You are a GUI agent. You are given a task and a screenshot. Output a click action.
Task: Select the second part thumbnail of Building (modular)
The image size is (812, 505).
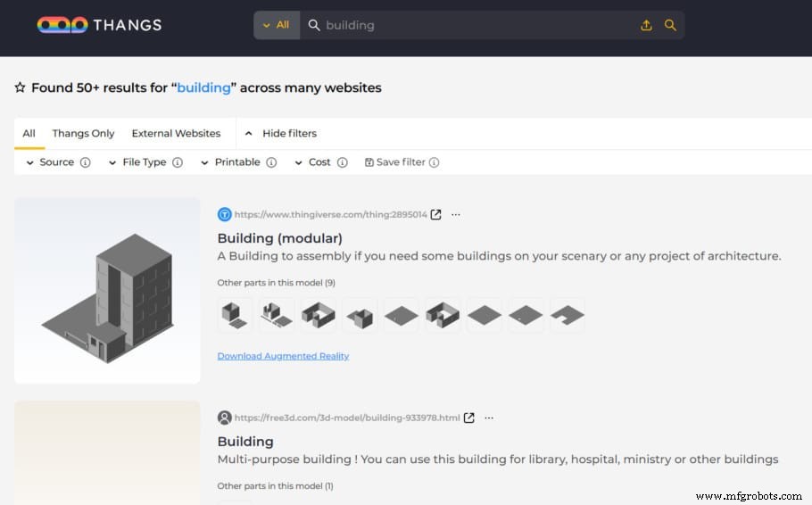[x=276, y=315]
